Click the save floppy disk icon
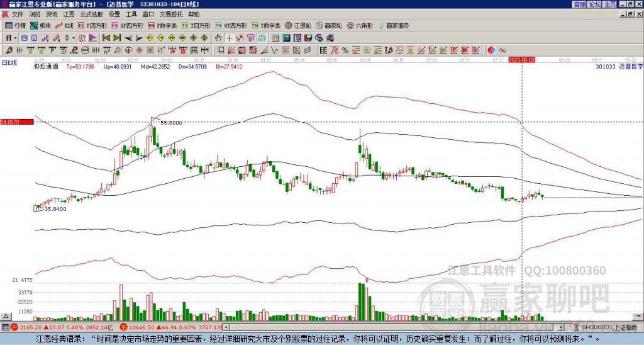 (308, 38)
